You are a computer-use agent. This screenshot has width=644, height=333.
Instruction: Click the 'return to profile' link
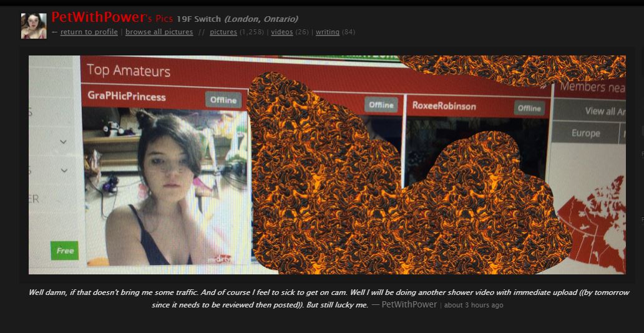click(89, 32)
